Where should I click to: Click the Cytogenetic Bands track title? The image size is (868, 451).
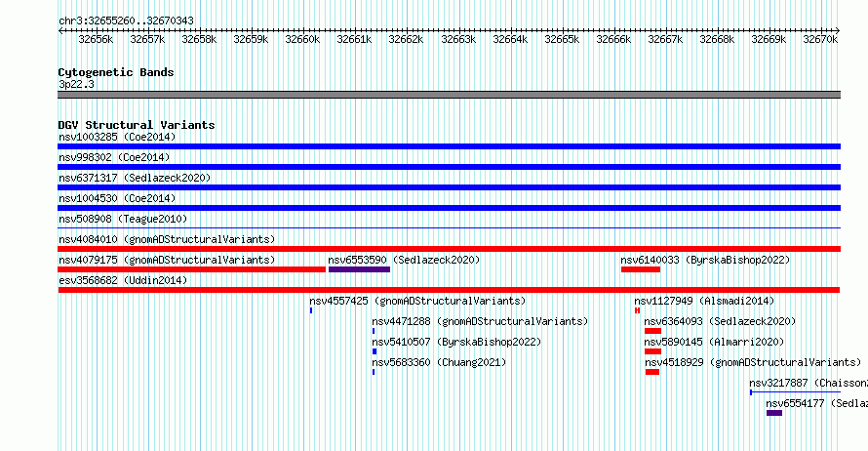(x=116, y=72)
